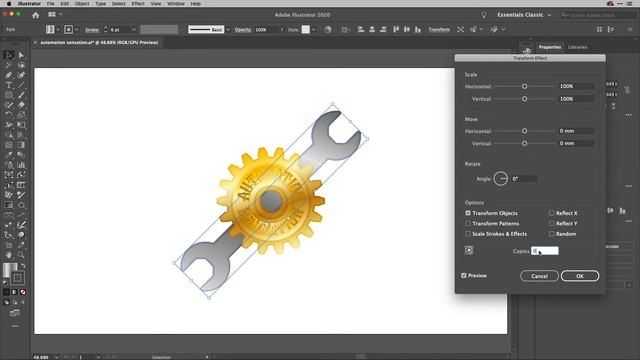
Task: Select the Selection tool arrow
Action: 9,55
